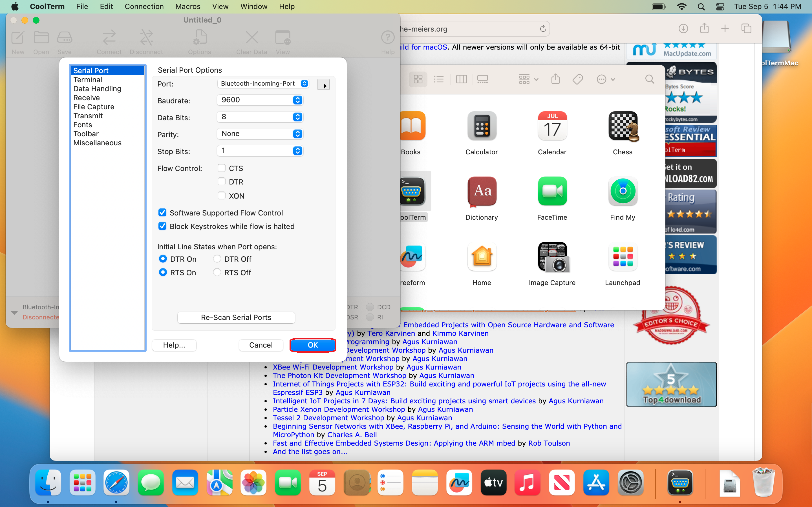
Task: Select Terminal in the options list
Action: (88, 80)
